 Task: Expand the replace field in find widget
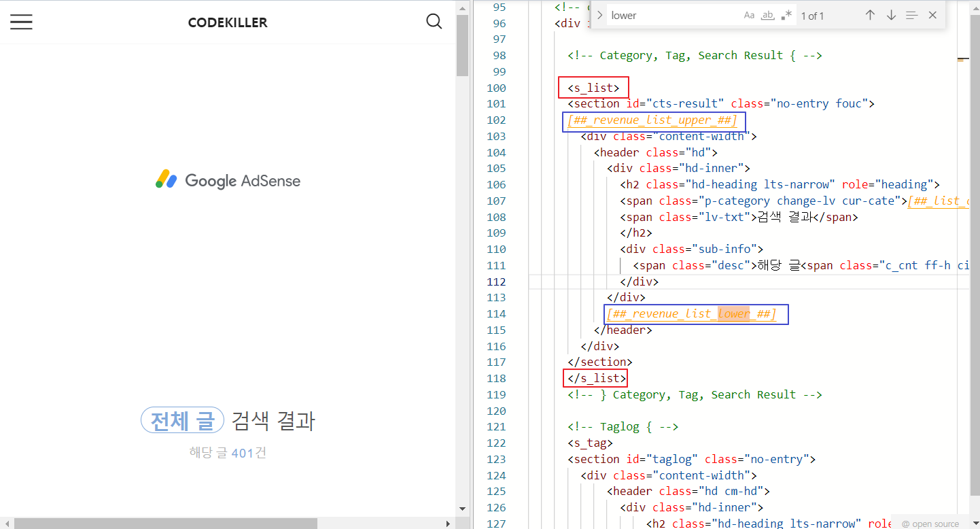[599, 15]
